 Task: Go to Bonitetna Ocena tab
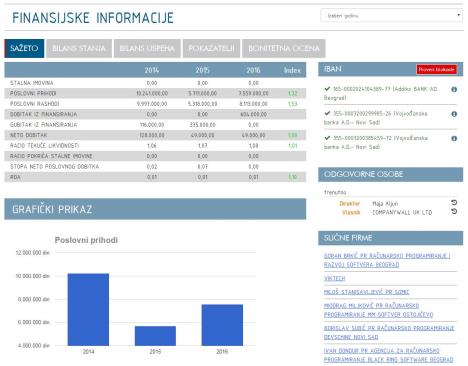[x=284, y=48]
